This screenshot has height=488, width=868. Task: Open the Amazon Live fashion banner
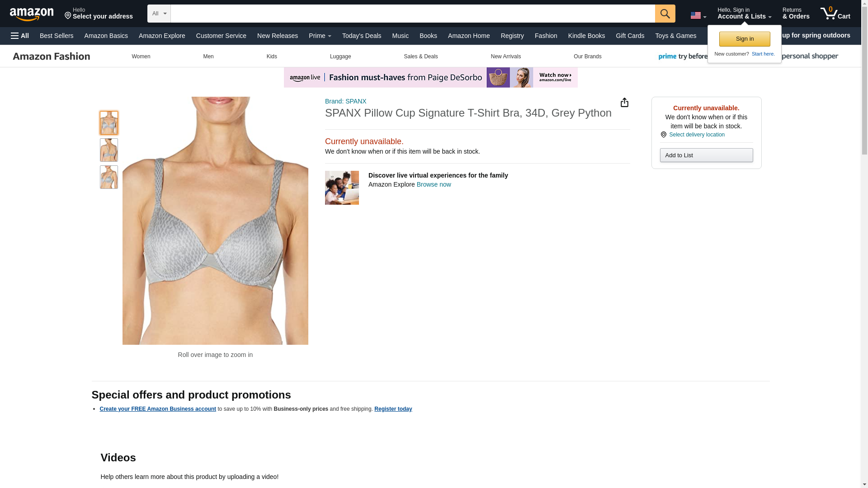(430, 78)
